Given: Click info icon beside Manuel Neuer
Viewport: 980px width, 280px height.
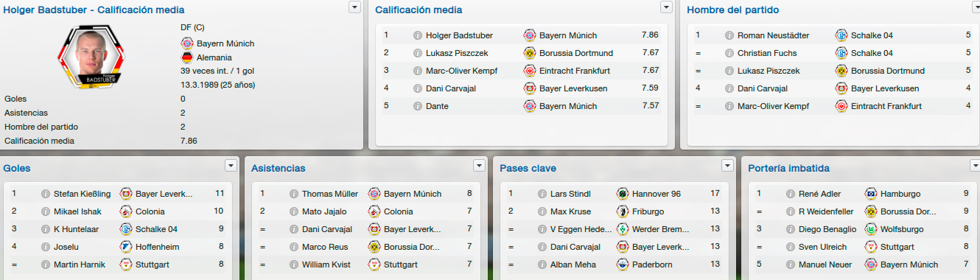Looking at the screenshot, I should tap(790, 265).
